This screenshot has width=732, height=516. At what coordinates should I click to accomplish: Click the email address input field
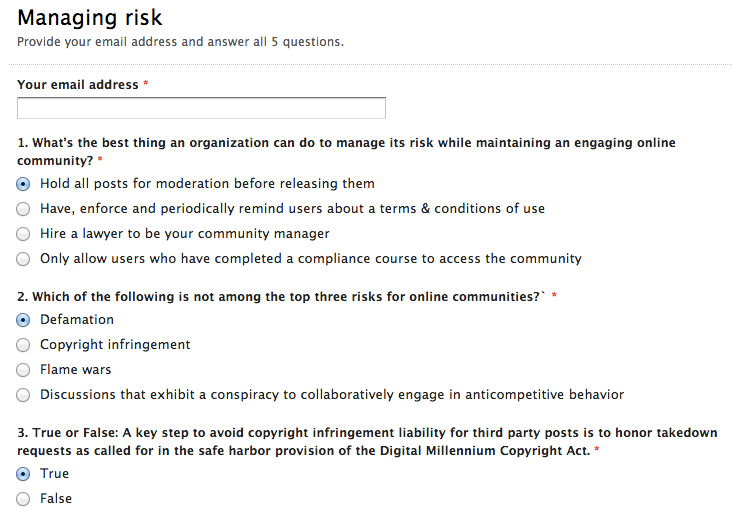click(201, 108)
